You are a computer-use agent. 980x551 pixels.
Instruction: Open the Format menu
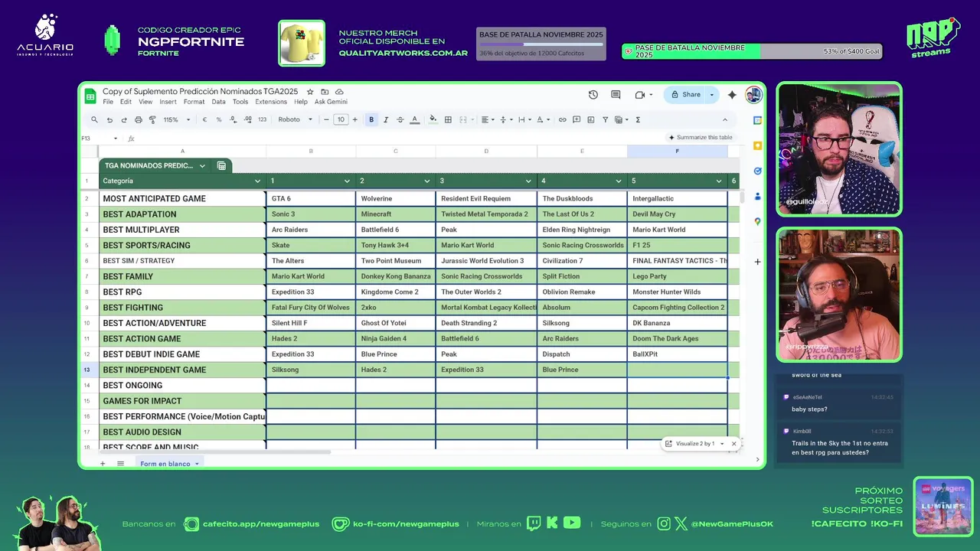tap(194, 102)
